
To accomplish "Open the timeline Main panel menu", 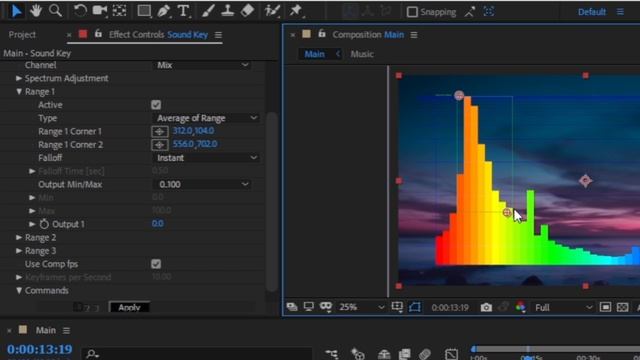I will 66,330.
